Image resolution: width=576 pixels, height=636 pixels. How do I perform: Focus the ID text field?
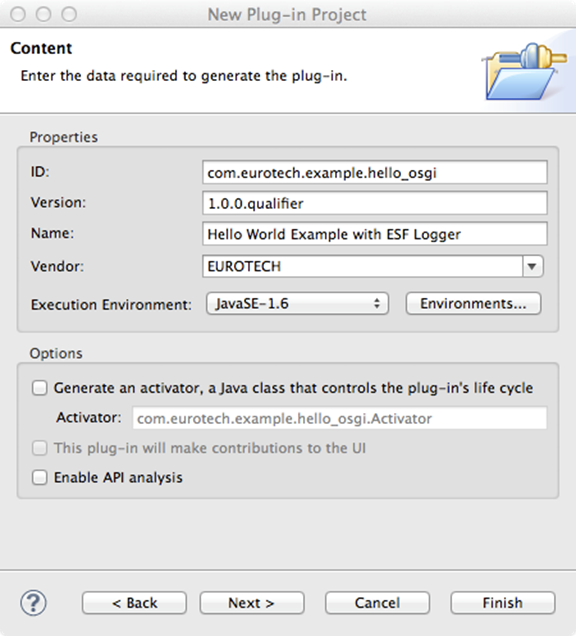[x=375, y=172]
